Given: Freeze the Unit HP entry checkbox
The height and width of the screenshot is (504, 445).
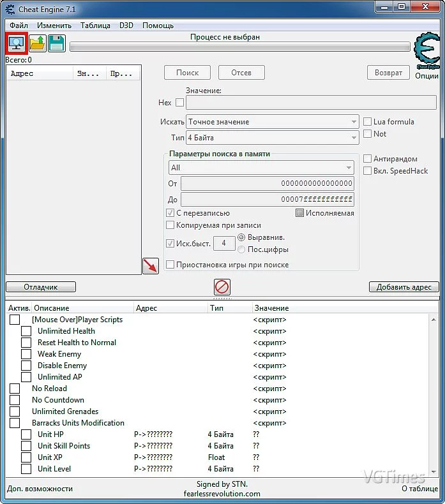Looking at the screenshot, I should click(x=26, y=434).
